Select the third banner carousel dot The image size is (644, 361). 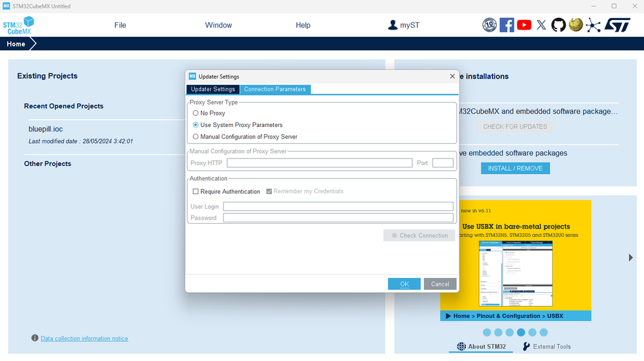click(510, 332)
